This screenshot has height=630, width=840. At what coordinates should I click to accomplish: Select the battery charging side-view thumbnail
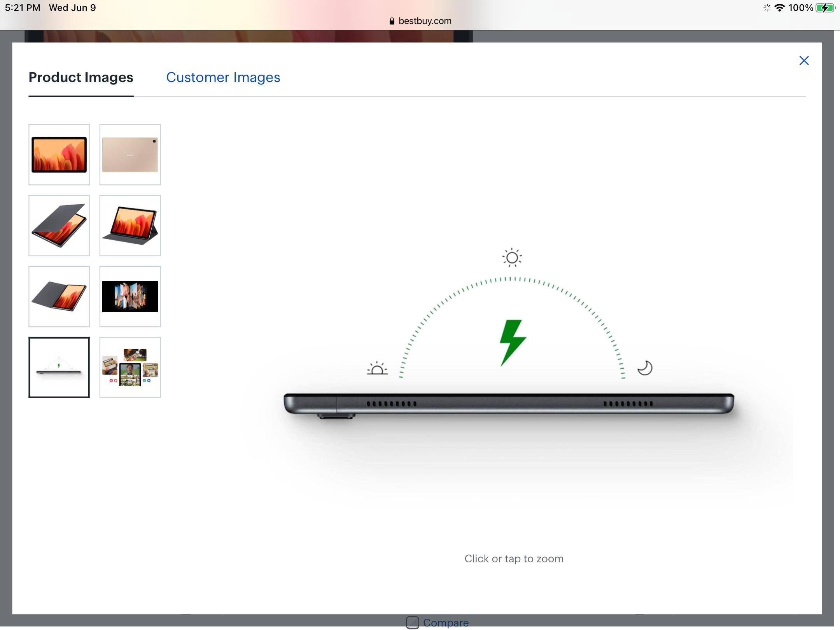(x=59, y=367)
